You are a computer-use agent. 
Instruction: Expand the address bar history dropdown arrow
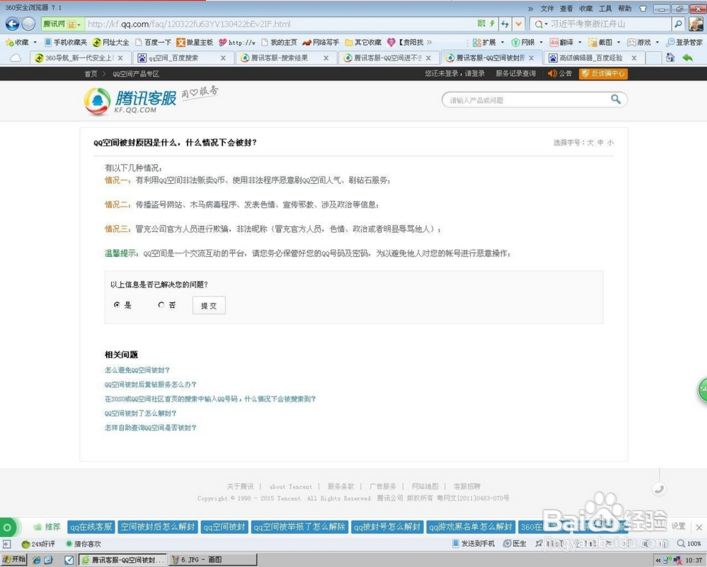[x=519, y=24]
